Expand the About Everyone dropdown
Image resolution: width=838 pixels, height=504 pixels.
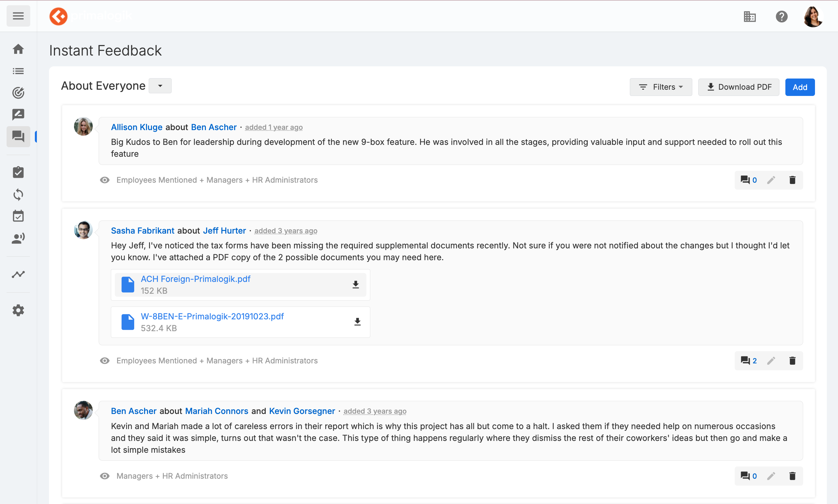click(160, 86)
